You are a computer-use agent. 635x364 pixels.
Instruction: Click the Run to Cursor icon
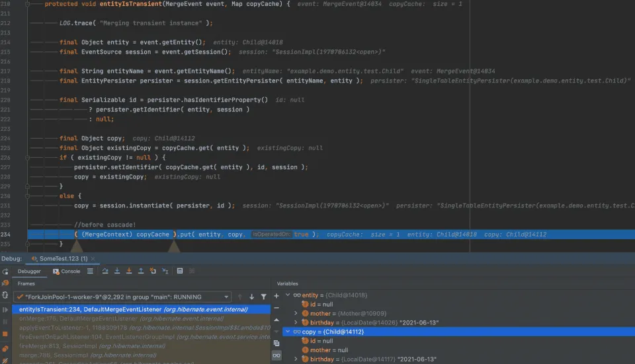(x=165, y=271)
